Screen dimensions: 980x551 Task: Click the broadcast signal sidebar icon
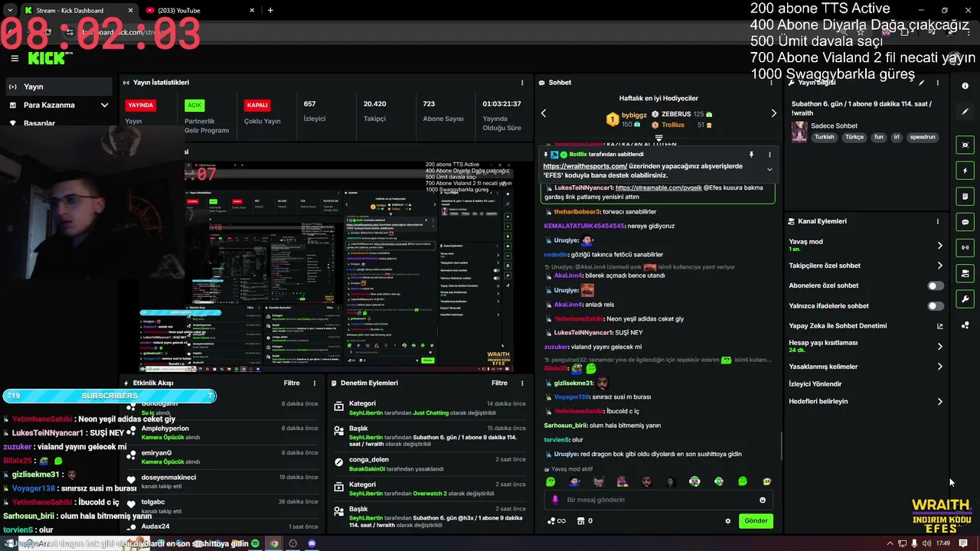pyautogui.click(x=965, y=247)
